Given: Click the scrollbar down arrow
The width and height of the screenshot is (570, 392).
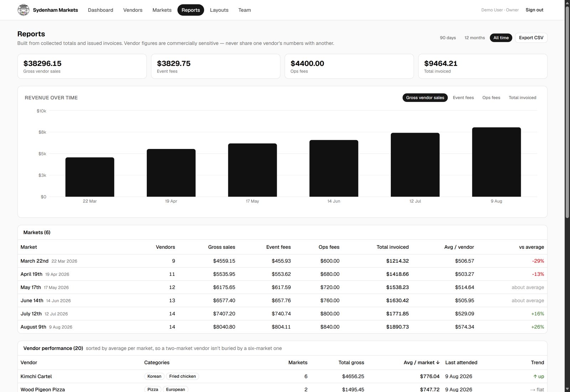Looking at the screenshot, I should [x=567, y=389].
